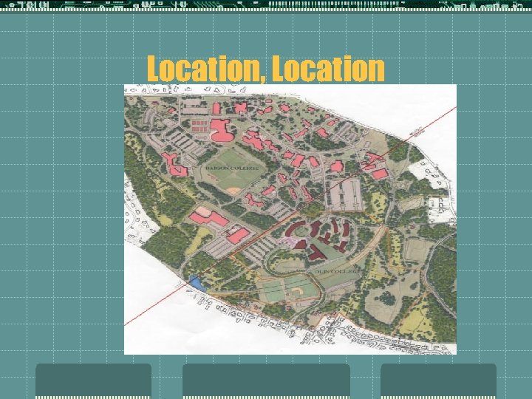The image size is (532, 399).
Task: Select the "Location, Location" slide title
Action: pyautogui.click(x=266, y=69)
